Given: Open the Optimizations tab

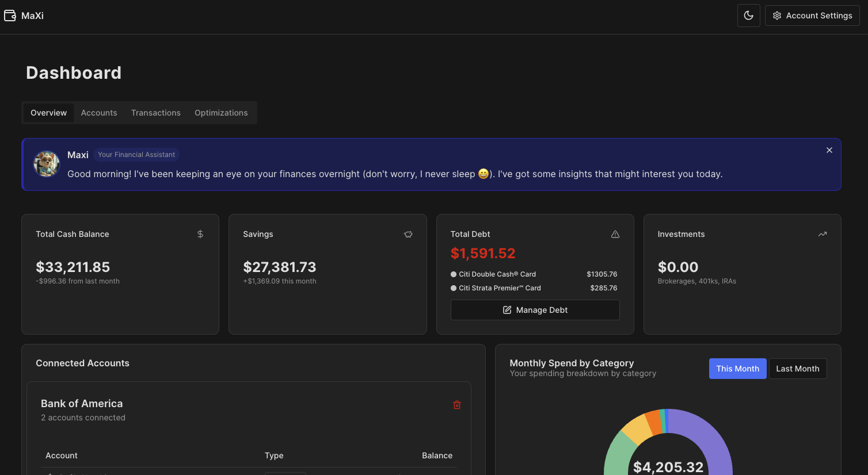Looking at the screenshot, I should pos(221,113).
